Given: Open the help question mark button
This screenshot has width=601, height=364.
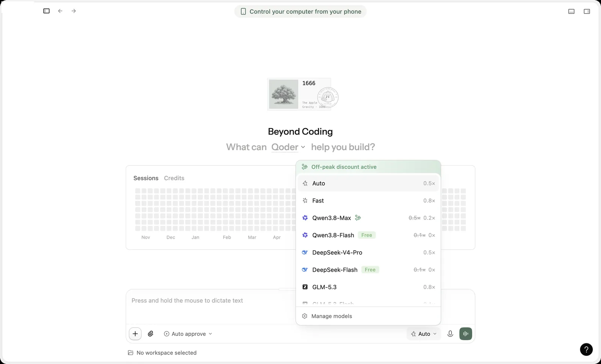Looking at the screenshot, I should [586, 349].
